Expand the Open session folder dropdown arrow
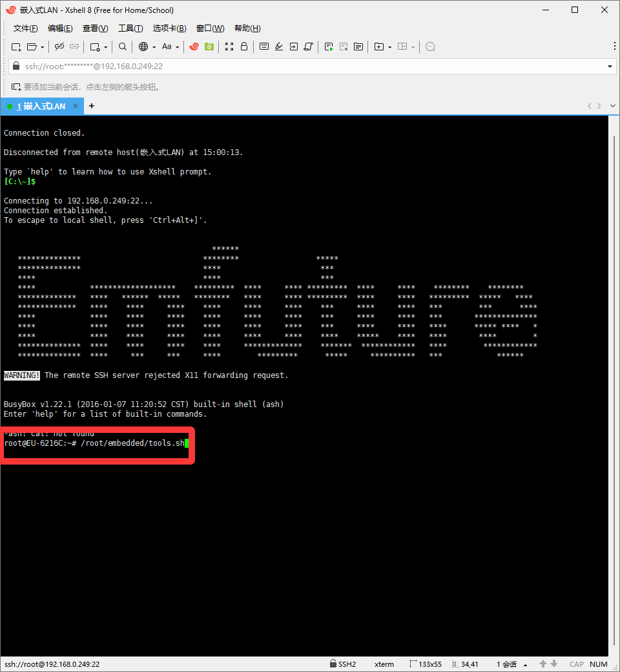The image size is (620, 672). (42, 47)
